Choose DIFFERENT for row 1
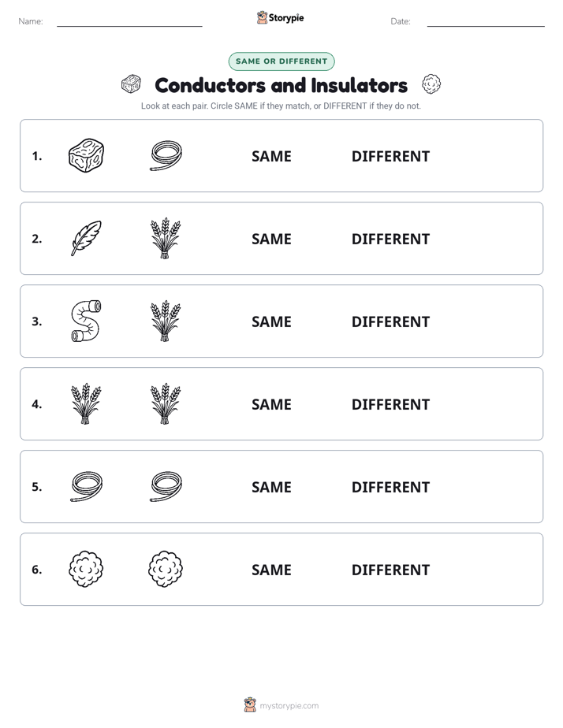This screenshot has height=728, width=563. (x=390, y=157)
